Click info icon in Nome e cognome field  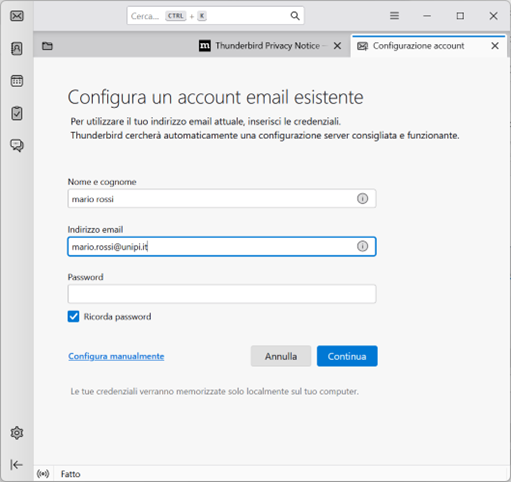(362, 199)
